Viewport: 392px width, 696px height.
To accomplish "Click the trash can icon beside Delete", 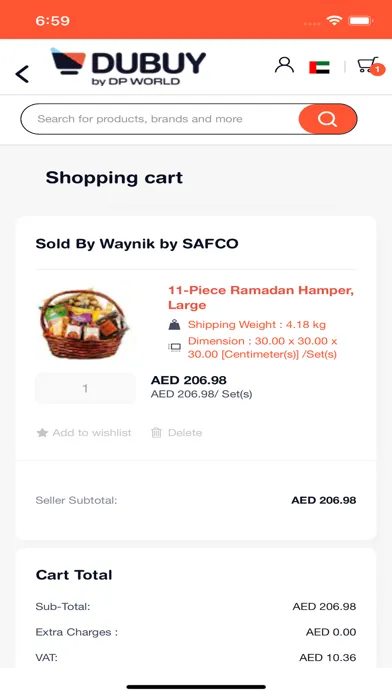I will [156, 433].
